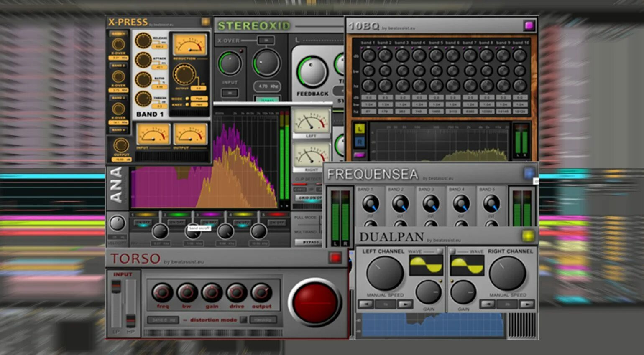Open the MODE value box in X-PRESS
Image resolution: width=644 pixels, height=355 pixels.
pos(199,99)
